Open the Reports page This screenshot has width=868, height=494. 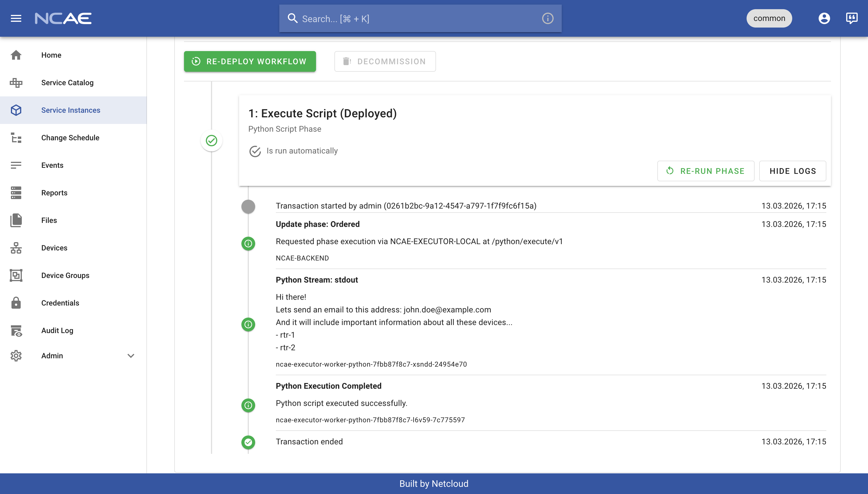tap(73, 193)
